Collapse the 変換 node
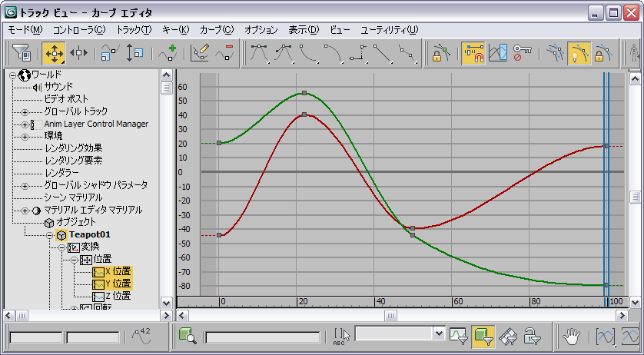The height and width of the screenshot is (355, 644). pyautogui.click(x=62, y=247)
